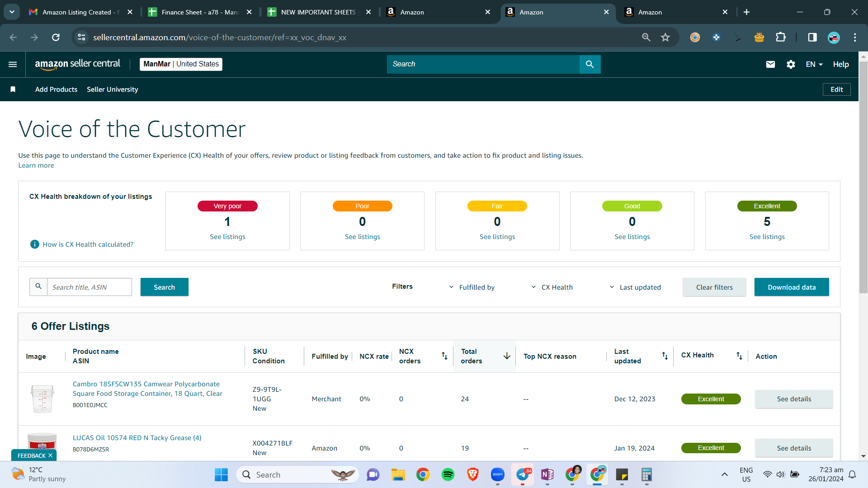Click the browser zoom magnifier icon
The width and height of the screenshot is (868, 488).
point(646,38)
